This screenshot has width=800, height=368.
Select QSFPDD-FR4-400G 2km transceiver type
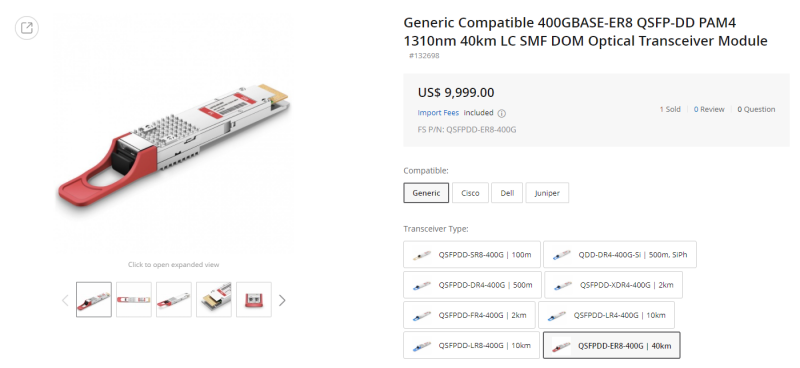469,315
